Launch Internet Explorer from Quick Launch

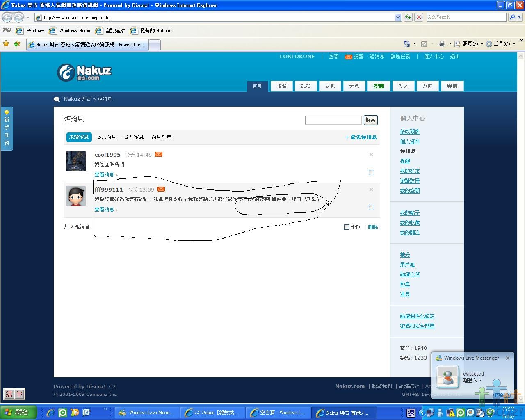pos(50,413)
